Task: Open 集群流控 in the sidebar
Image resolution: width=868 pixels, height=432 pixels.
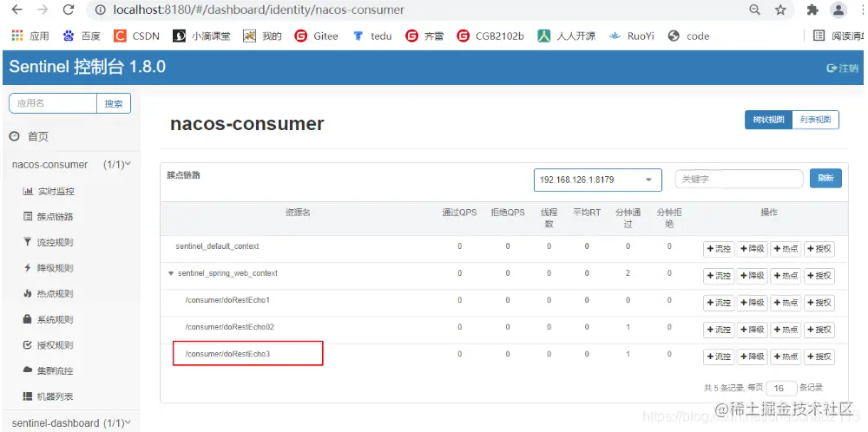Action: pyautogui.click(x=48, y=370)
